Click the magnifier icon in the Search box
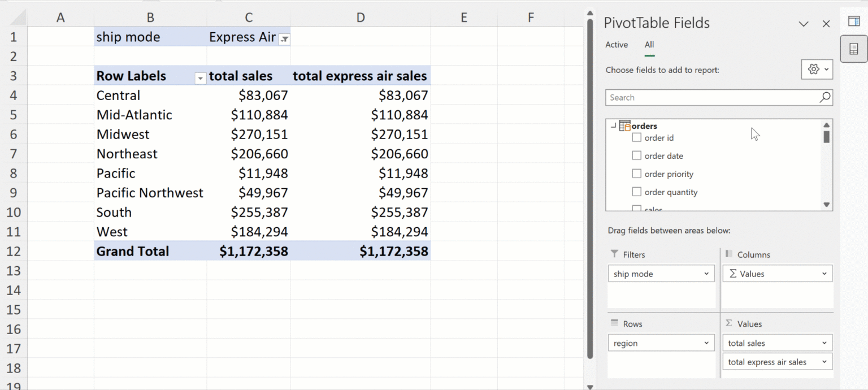868x390 pixels. [825, 97]
